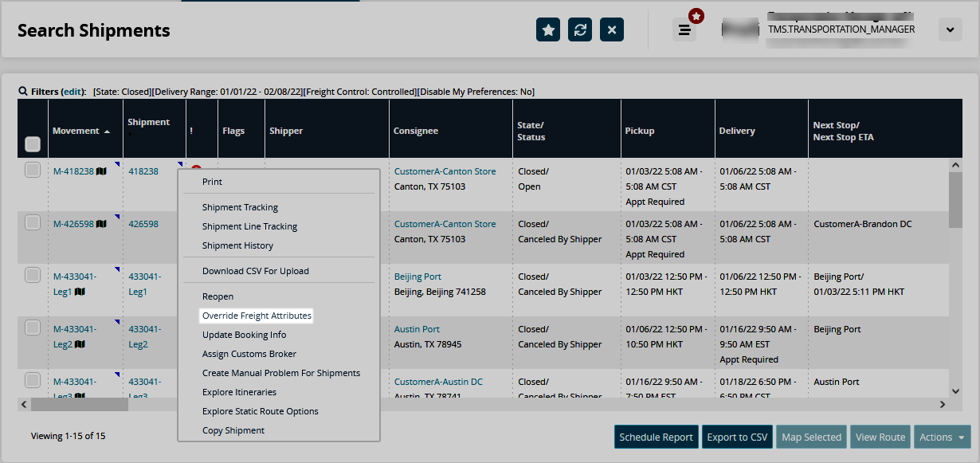This screenshot has width=980, height=463.
Task: Click the horizontal scrollbar thumb under table
Action: [79, 405]
